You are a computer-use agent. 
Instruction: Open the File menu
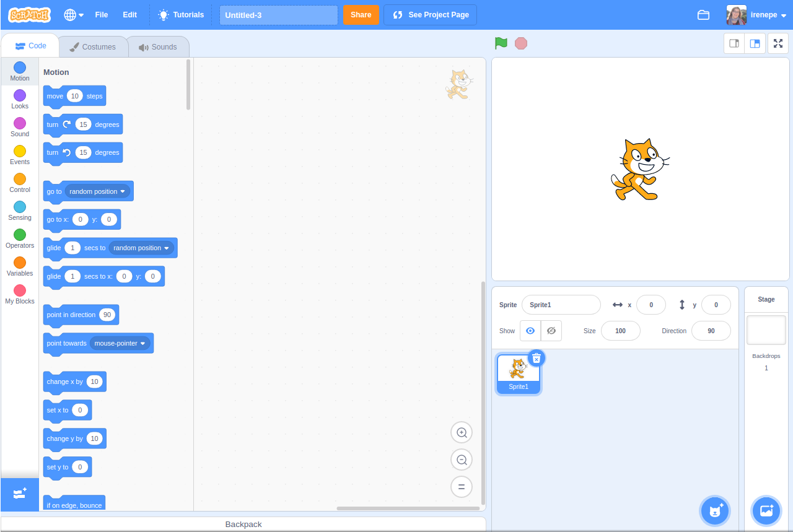(x=101, y=15)
